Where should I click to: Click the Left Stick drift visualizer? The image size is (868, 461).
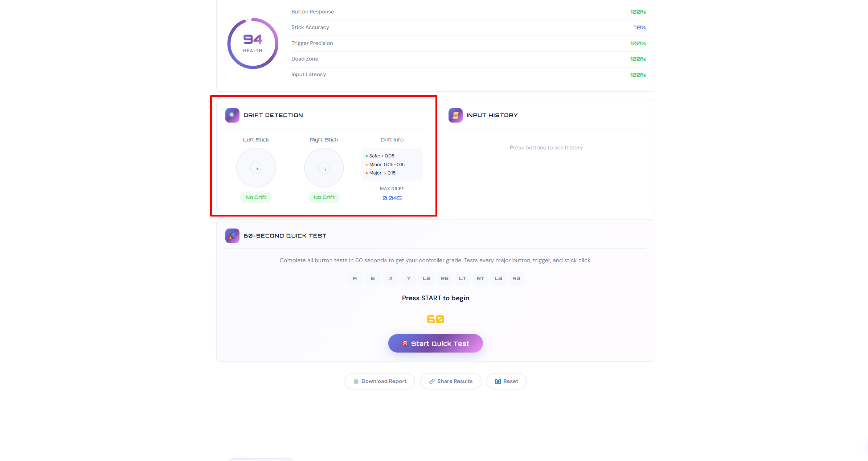pos(256,168)
